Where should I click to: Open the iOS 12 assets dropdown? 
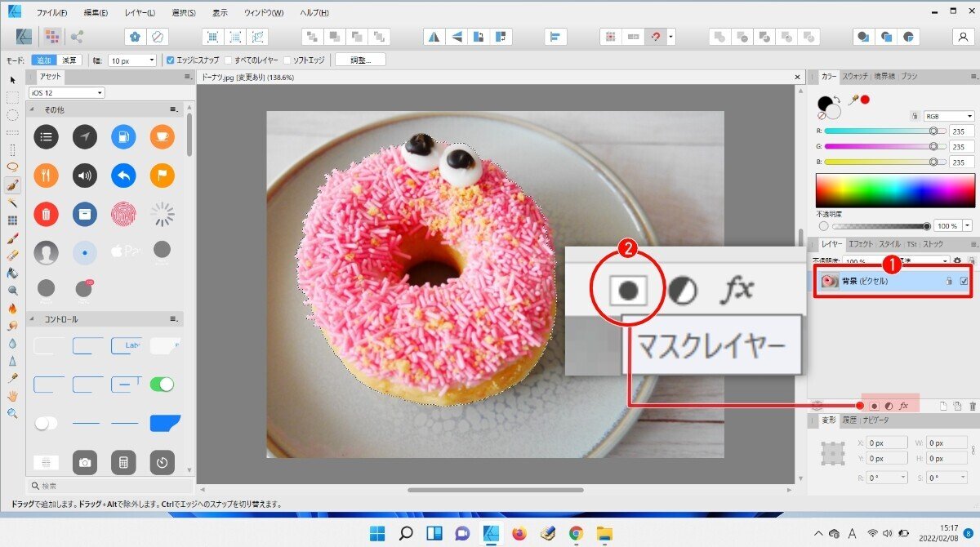[65, 92]
